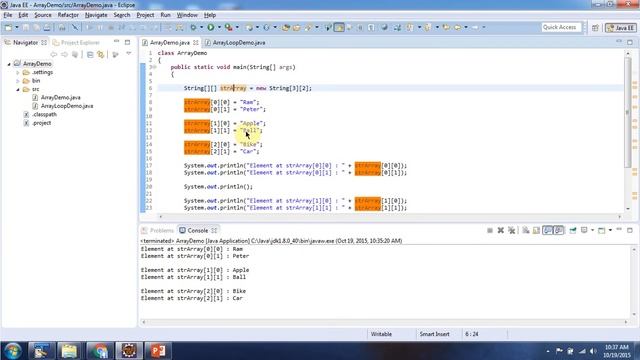Open dropdown next to External Tools icon
This screenshot has width=640, height=360.
[x=237, y=27]
